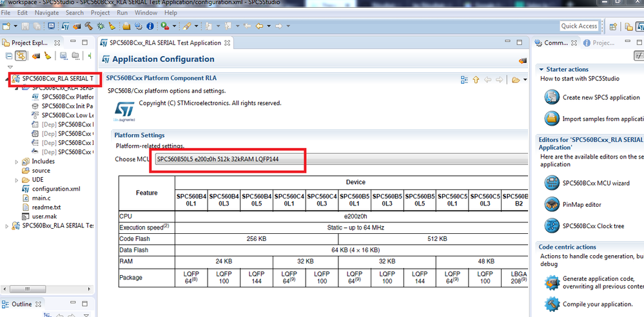Open the folder dropdown arrow in component header
Screen dimensions: 644x317
525,80
